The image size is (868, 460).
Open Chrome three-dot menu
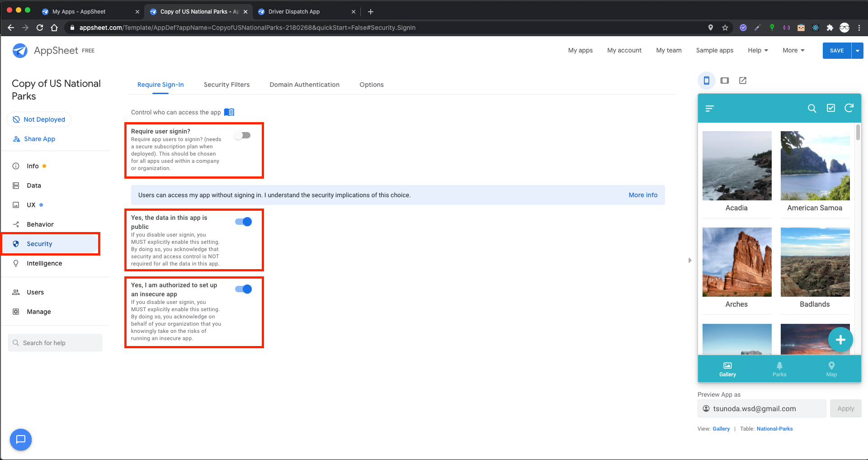point(859,28)
